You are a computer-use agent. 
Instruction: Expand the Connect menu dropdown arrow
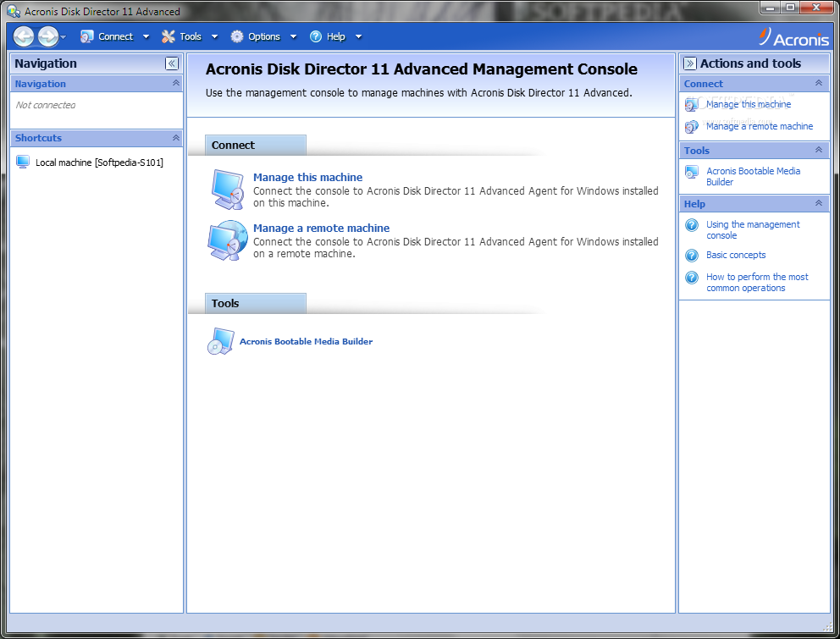(x=146, y=37)
